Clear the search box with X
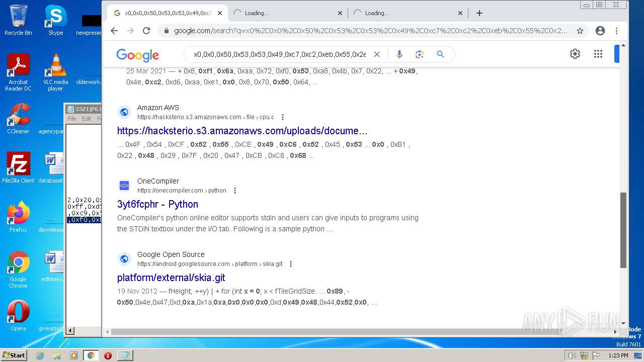This screenshot has width=644, height=362. coord(376,54)
